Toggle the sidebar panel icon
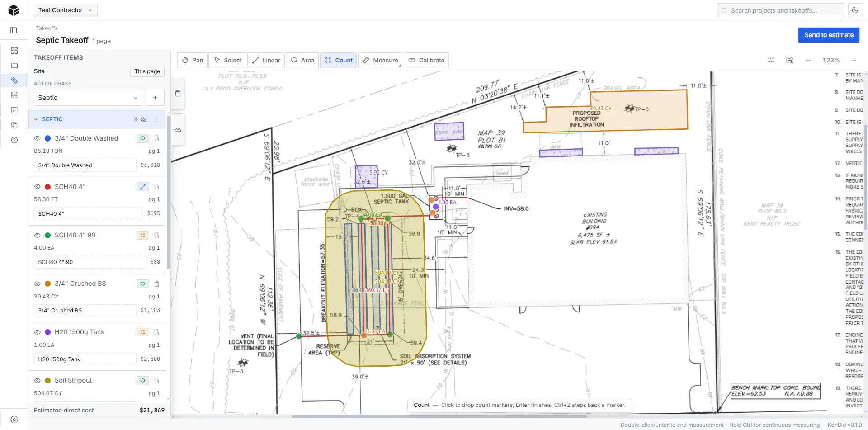Image resolution: width=868 pixels, height=430 pixels. click(x=14, y=30)
